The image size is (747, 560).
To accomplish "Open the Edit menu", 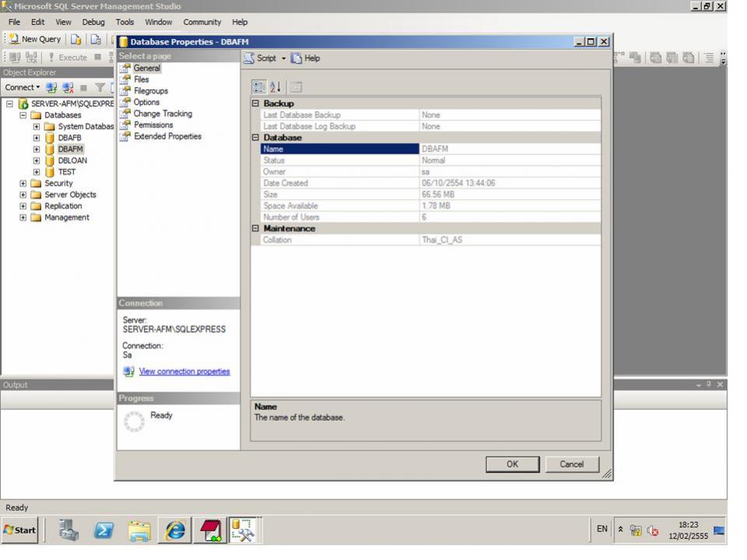I will pos(37,22).
